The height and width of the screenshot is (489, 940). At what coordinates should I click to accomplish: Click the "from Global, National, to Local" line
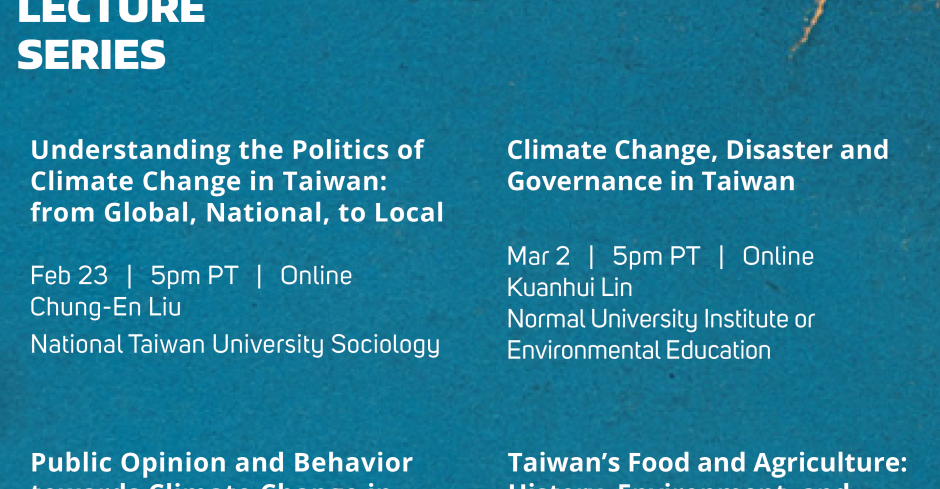[x=237, y=213]
